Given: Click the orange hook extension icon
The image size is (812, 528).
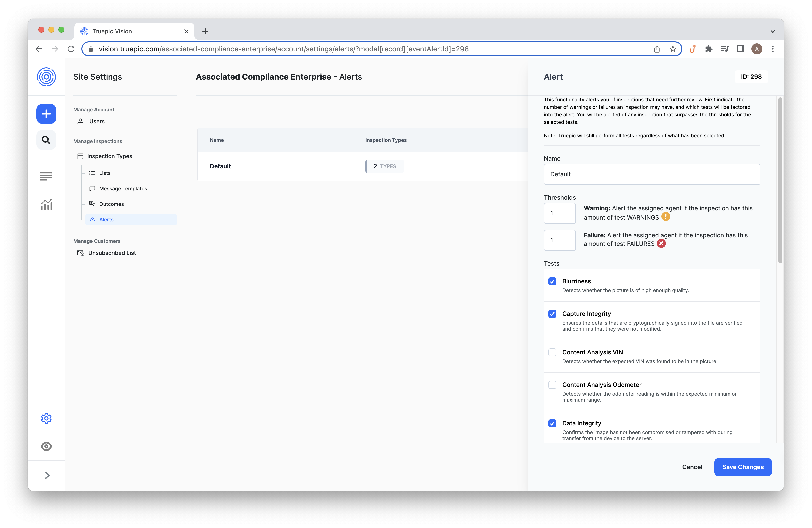Looking at the screenshot, I should pos(692,49).
